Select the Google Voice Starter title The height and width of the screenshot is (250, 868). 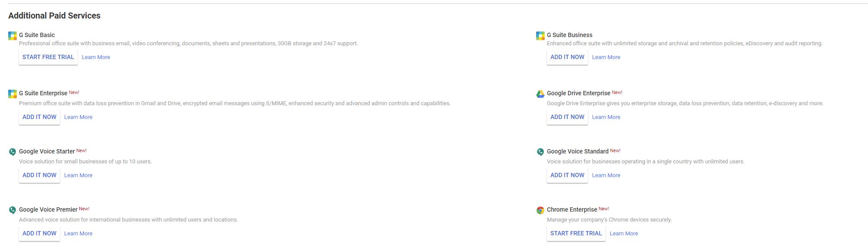pos(47,151)
